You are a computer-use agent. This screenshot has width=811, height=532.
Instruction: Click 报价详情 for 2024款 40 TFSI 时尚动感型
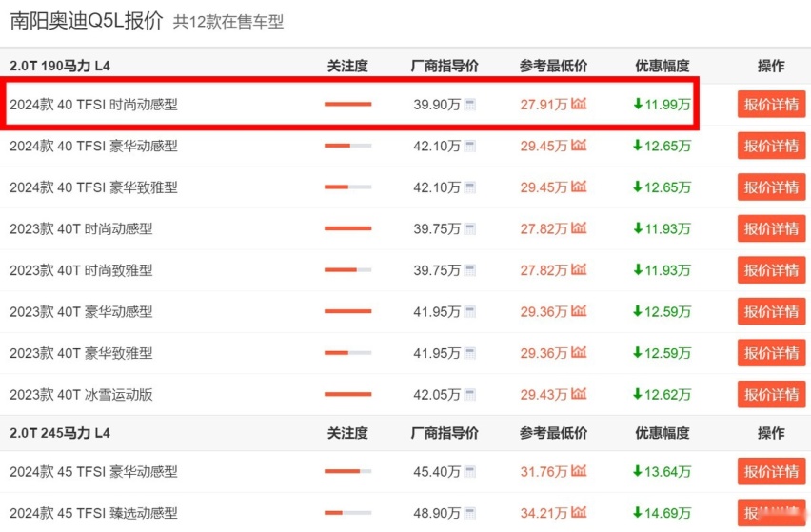click(771, 105)
